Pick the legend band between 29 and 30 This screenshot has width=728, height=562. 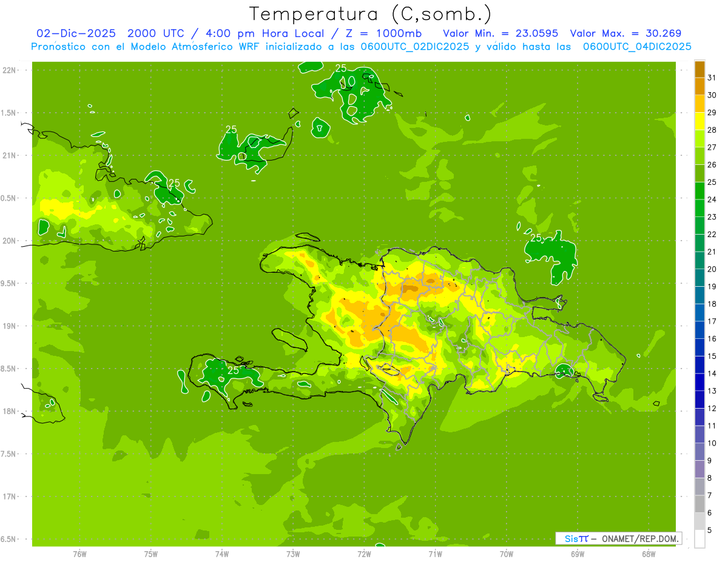[699, 104]
